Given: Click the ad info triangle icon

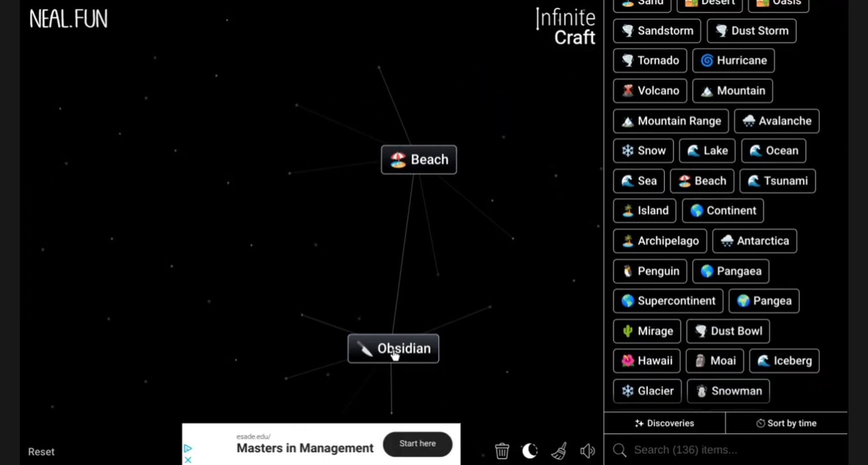Looking at the screenshot, I should [x=188, y=448].
